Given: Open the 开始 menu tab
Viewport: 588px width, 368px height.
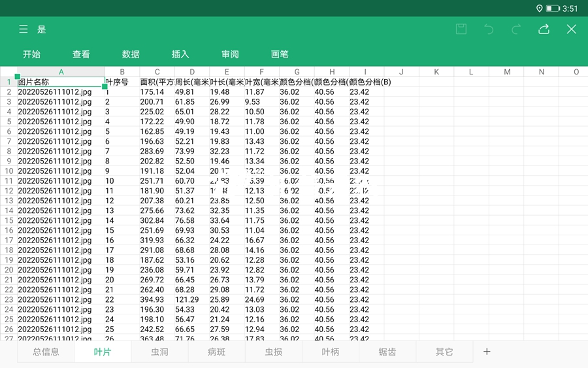Looking at the screenshot, I should 31,54.
